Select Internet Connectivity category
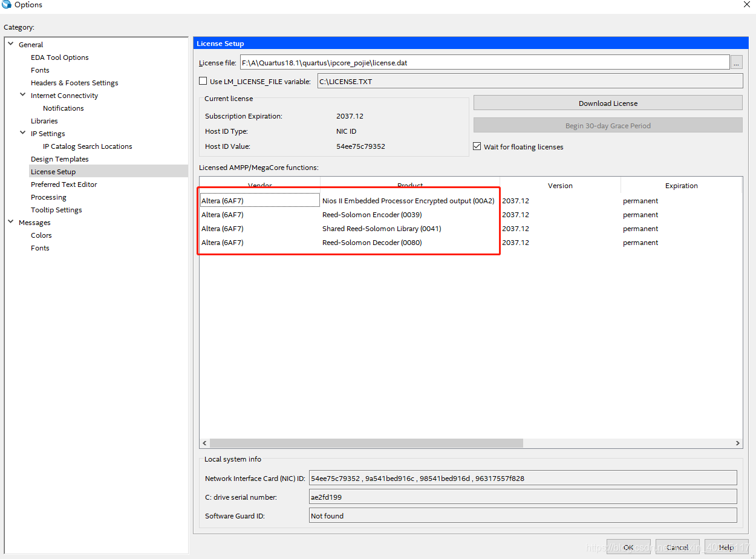This screenshot has width=756, height=559. (x=64, y=96)
